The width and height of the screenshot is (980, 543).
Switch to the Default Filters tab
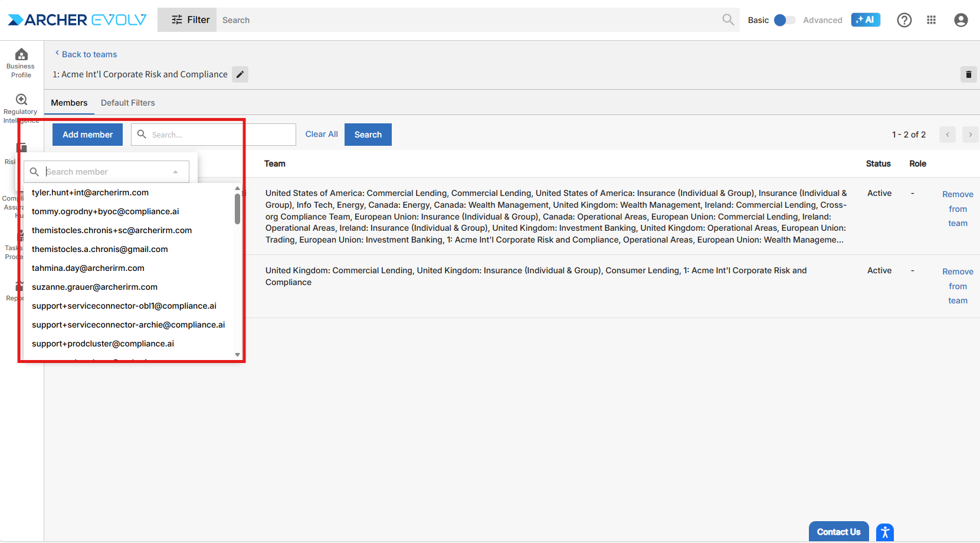point(127,103)
